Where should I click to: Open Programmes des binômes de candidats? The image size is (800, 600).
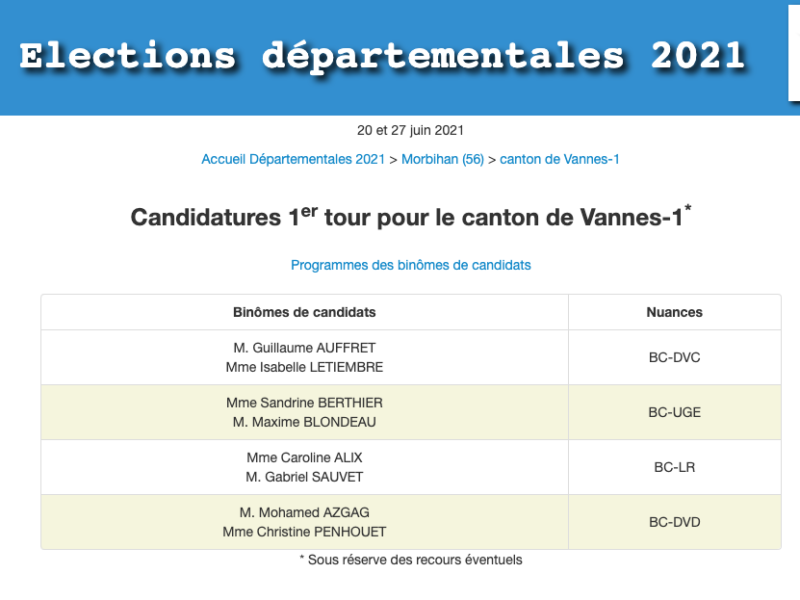coord(410,265)
